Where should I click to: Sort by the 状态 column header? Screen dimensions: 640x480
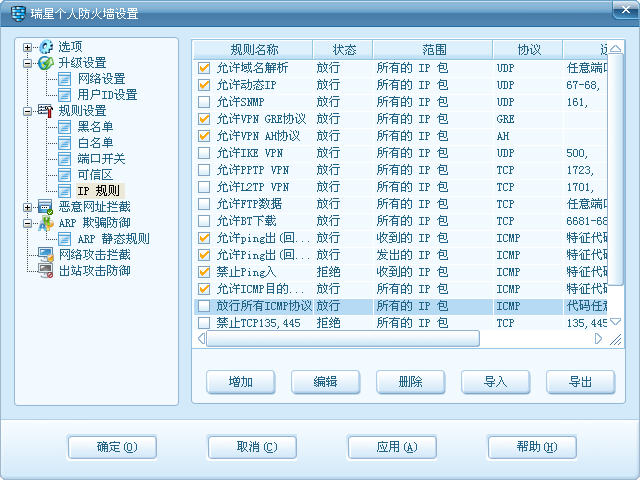click(x=343, y=50)
